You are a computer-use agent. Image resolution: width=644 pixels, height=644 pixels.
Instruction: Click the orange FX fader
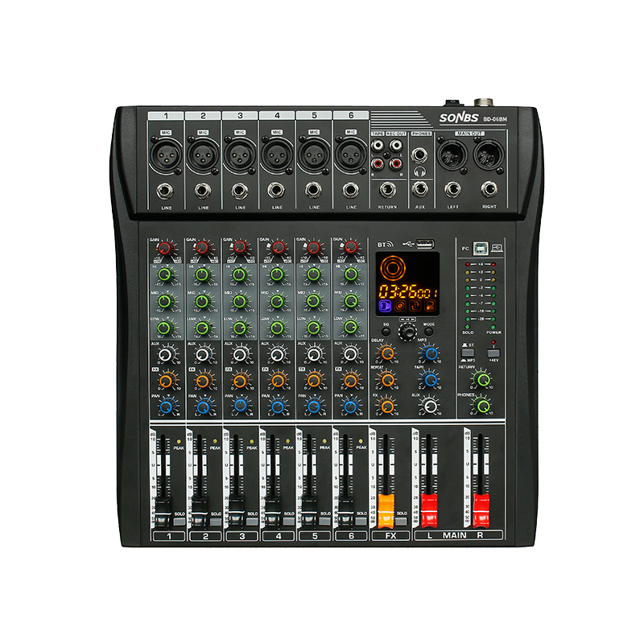[387, 507]
